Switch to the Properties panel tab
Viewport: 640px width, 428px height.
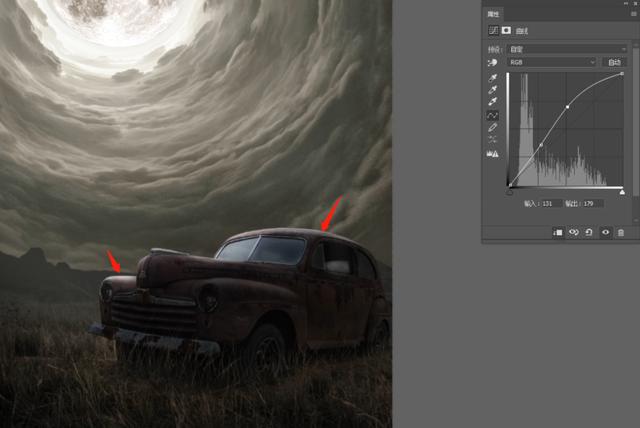[493, 14]
